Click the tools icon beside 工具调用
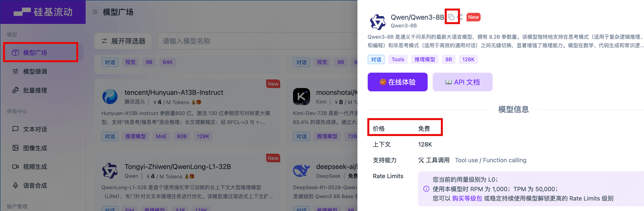Screen dimensions: 644x211 [421, 160]
